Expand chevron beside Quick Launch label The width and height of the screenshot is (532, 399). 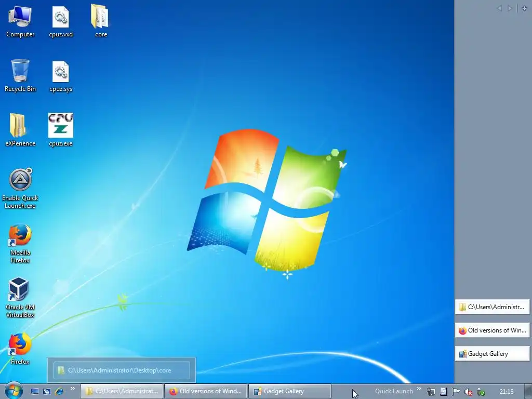(419, 389)
